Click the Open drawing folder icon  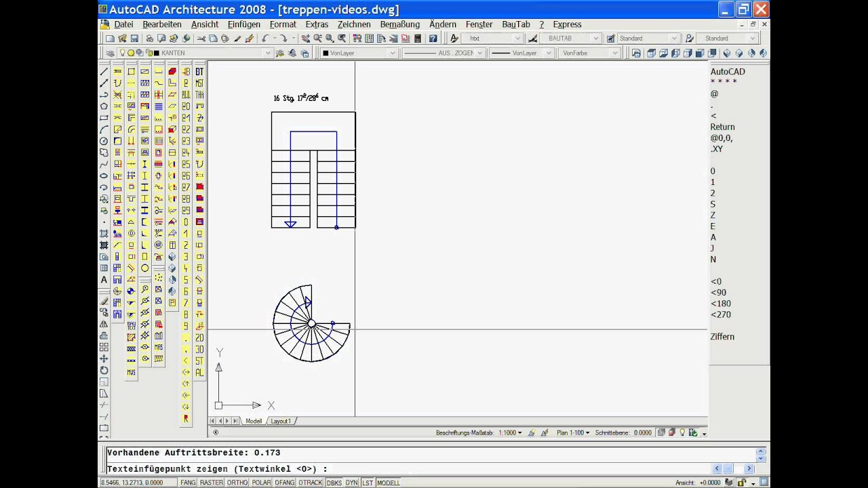(x=122, y=39)
